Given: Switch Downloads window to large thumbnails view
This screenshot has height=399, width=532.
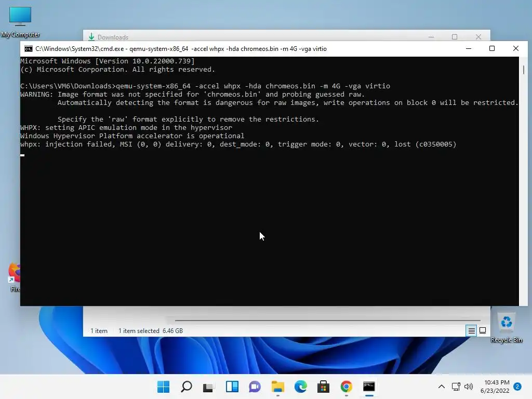Looking at the screenshot, I should [483, 330].
